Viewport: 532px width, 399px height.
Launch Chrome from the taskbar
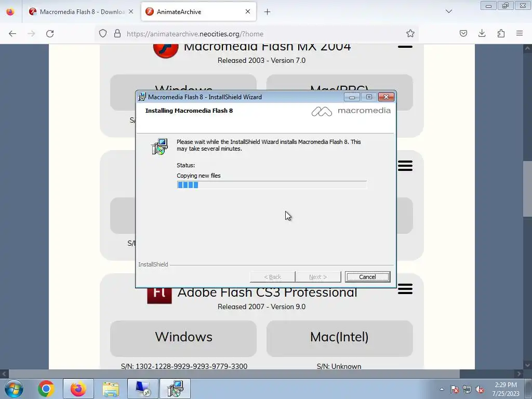coord(46,389)
